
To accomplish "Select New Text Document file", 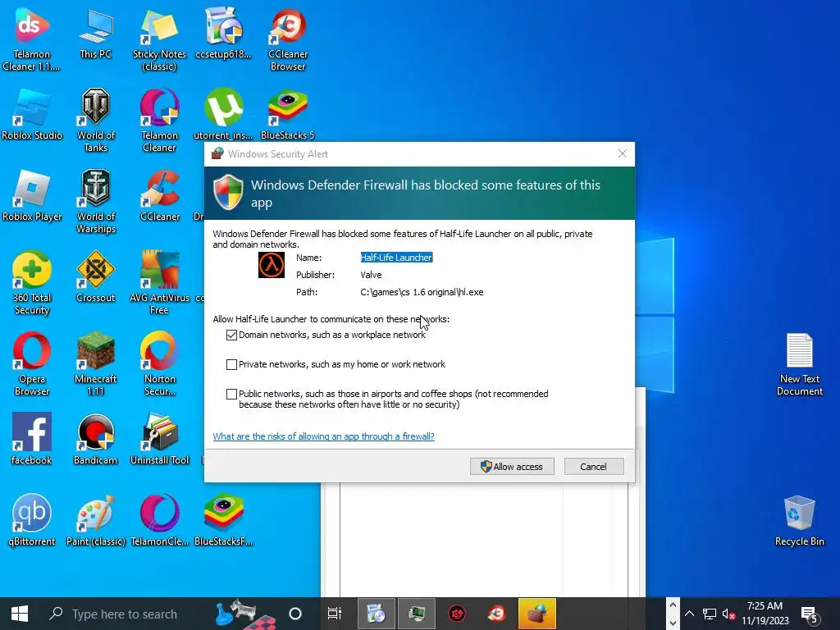I will (799, 364).
